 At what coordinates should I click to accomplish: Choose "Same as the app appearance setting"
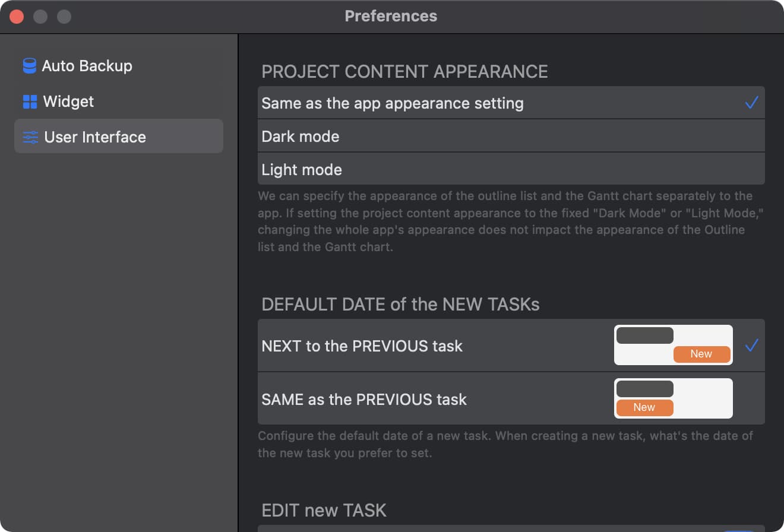(393, 103)
